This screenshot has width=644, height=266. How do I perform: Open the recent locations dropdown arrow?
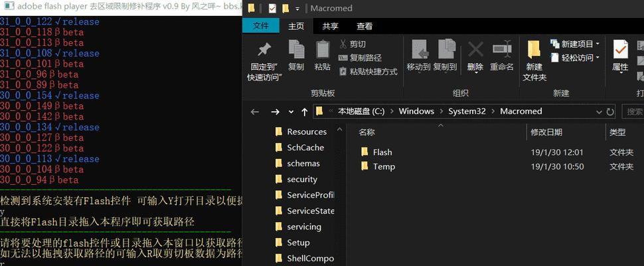pyautogui.click(x=291, y=112)
